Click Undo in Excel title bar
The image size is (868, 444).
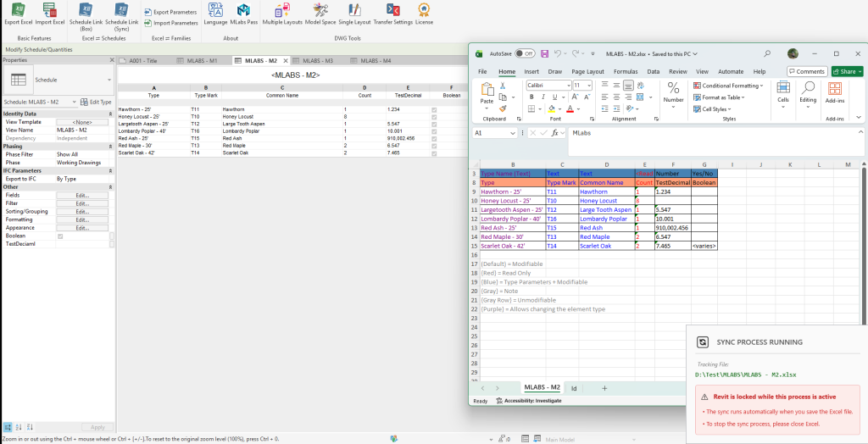point(558,53)
